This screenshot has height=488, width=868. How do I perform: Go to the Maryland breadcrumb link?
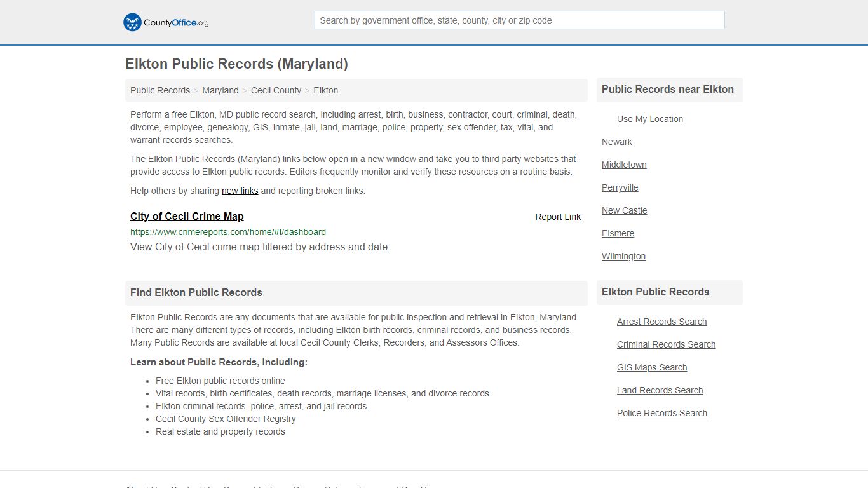[x=220, y=90]
